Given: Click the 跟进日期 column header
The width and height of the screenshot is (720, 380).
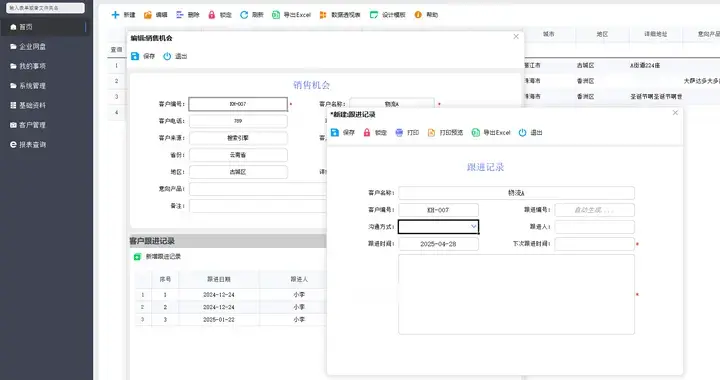Looking at the screenshot, I should click(x=219, y=279).
